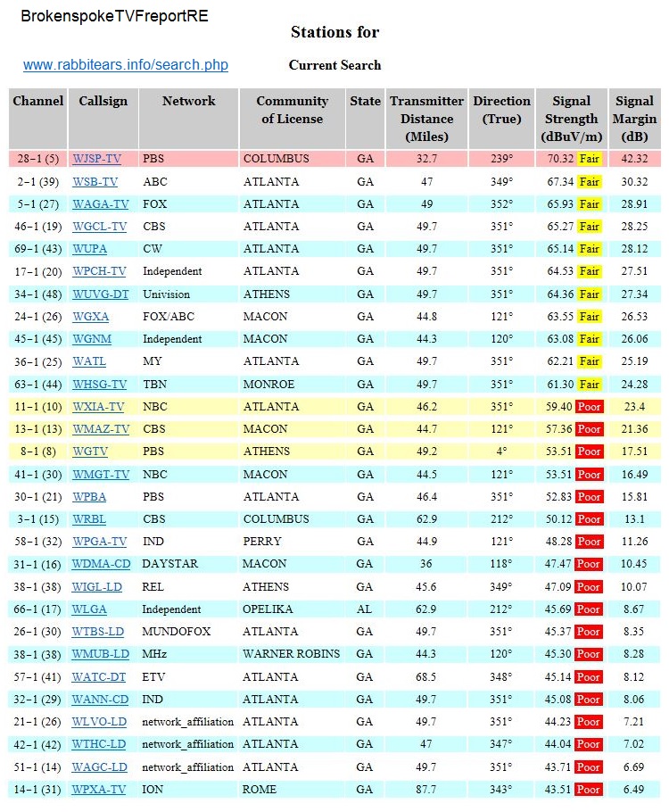Click the Community of License column header
The height and width of the screenshot is (812, 669).
pyautogui.click(x=292, y=110)
